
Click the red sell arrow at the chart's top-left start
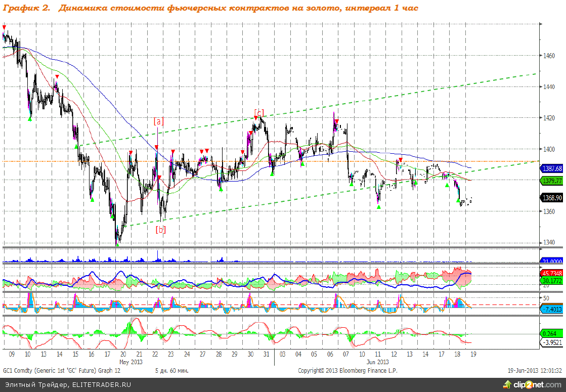tap(4, 27)
